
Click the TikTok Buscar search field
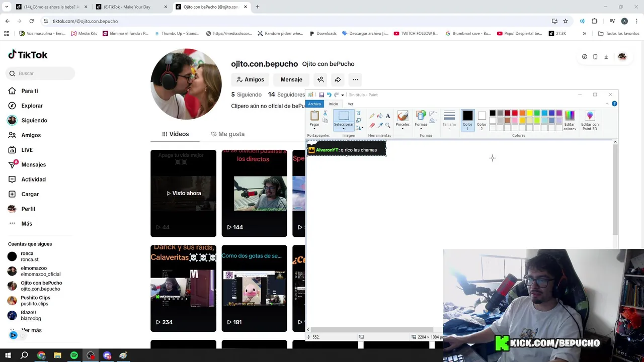[x=41, y=73]
